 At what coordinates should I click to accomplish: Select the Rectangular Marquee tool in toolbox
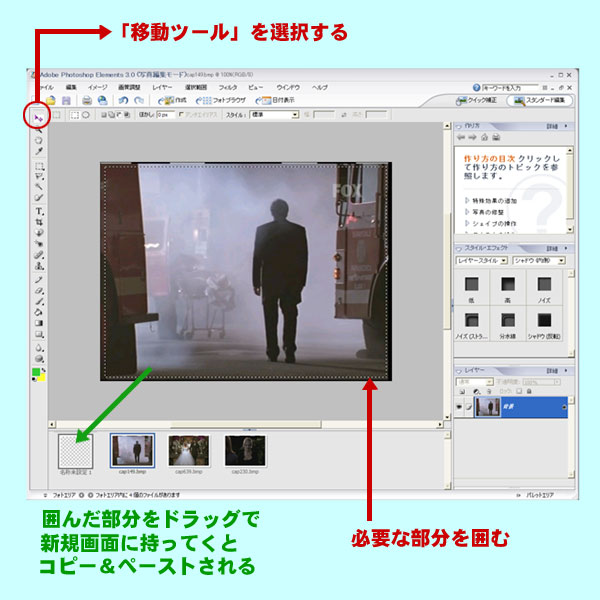(39, 166)
